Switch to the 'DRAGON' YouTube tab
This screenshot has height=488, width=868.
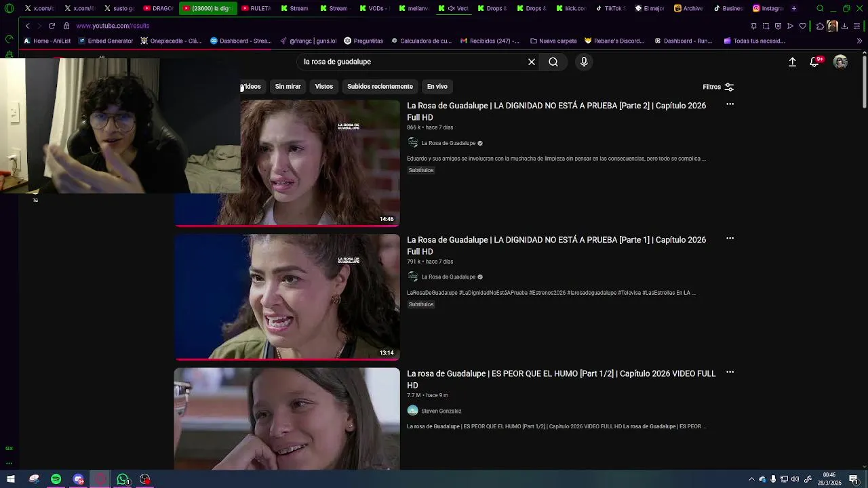(159, 8)
